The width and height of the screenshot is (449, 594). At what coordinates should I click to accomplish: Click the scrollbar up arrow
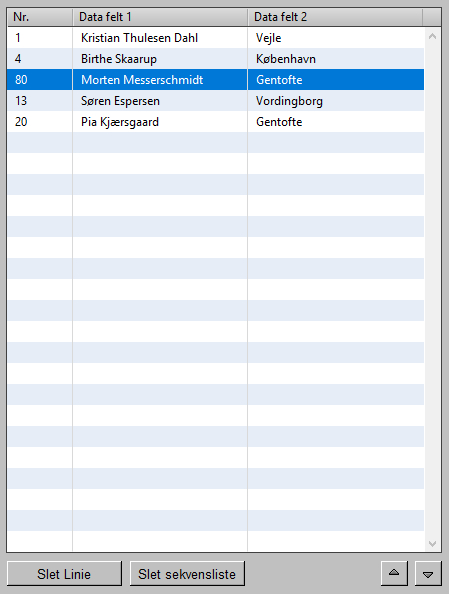(432, 37)
